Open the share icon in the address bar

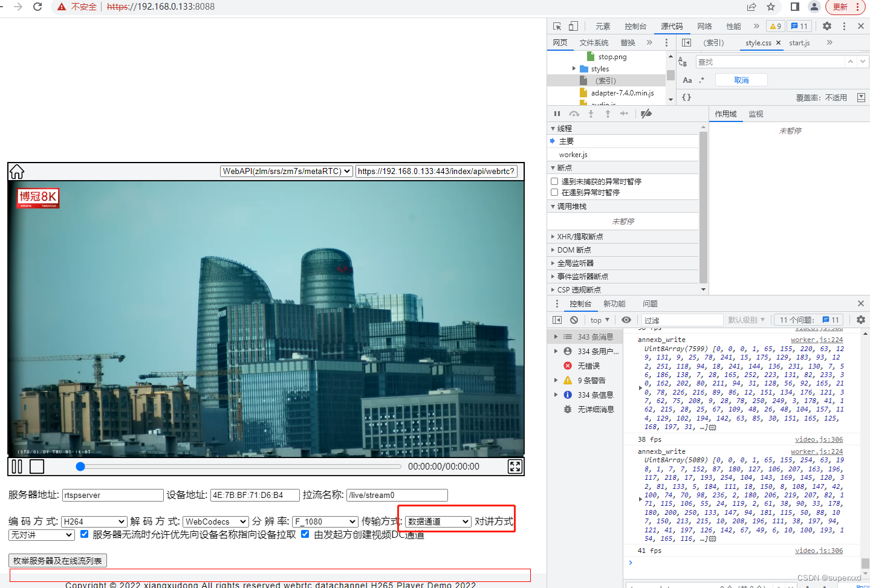[752, 7]
